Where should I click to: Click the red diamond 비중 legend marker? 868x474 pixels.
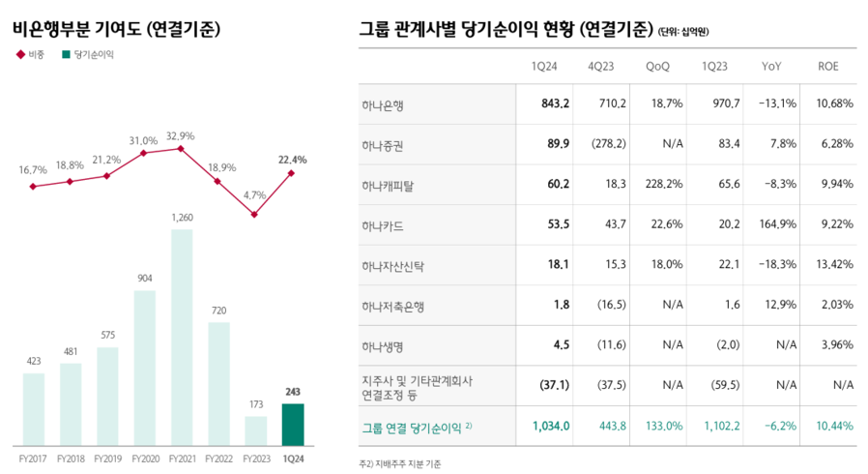tap(18, 55)
